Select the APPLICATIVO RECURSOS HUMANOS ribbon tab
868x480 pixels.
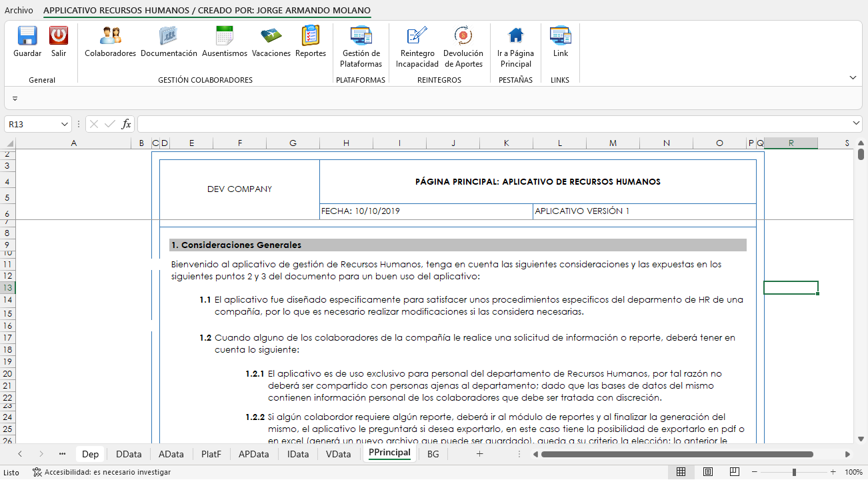[207, 11]
